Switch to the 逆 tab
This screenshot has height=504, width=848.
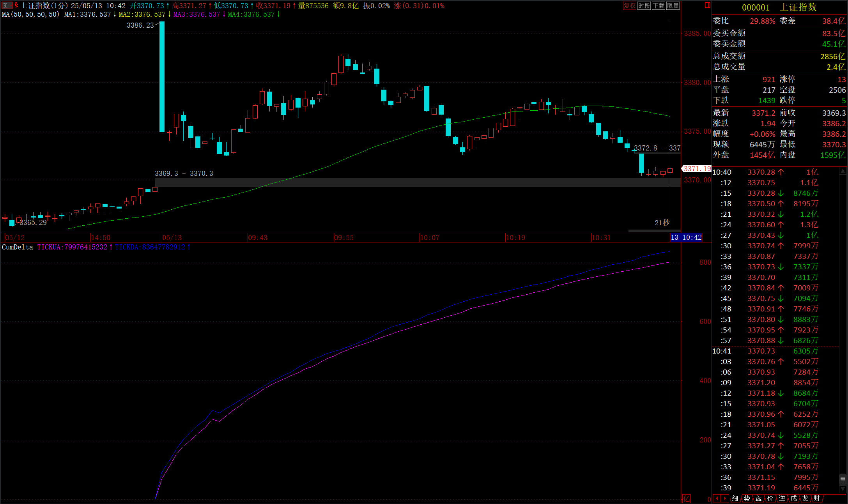point(782,498)
